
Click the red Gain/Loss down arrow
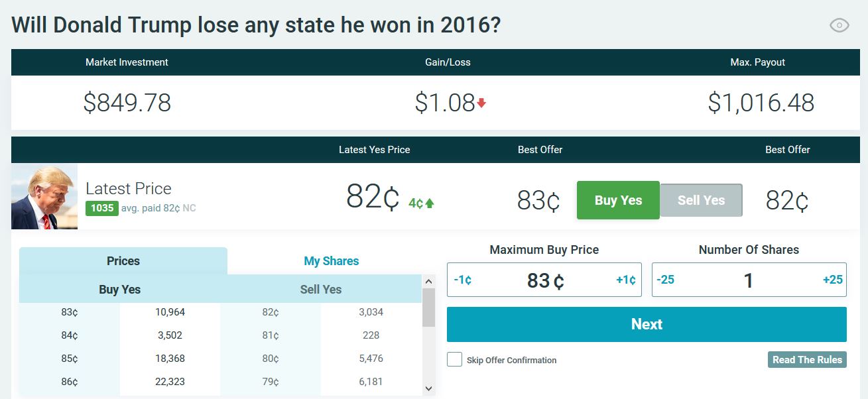coord(481,103)
